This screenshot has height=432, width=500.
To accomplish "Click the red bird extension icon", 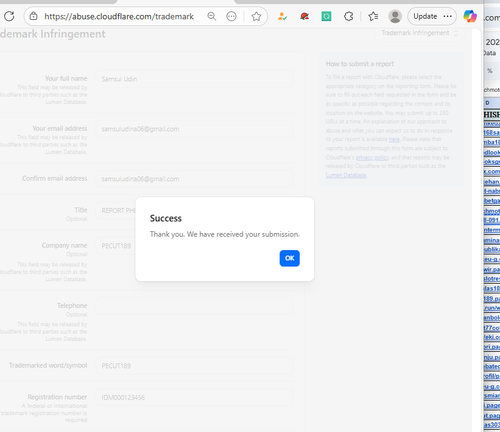I will (304, 16).
